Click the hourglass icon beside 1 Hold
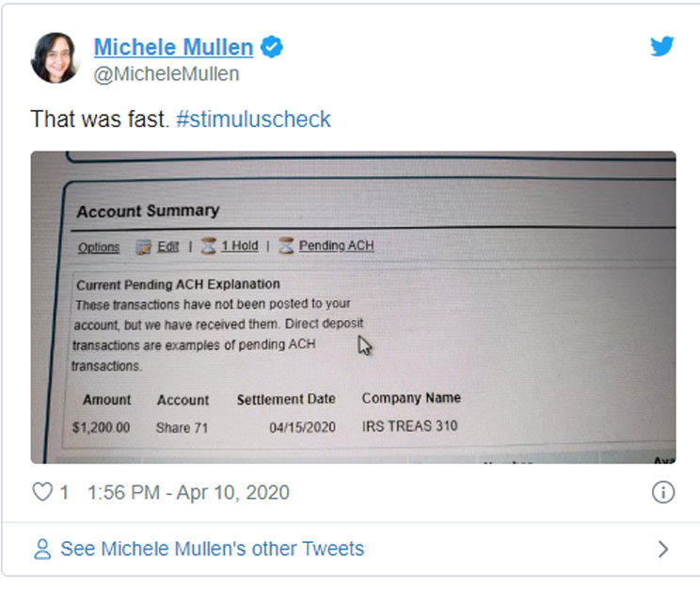Viewport: 700px width, 606px height. [x=209, y=246]
